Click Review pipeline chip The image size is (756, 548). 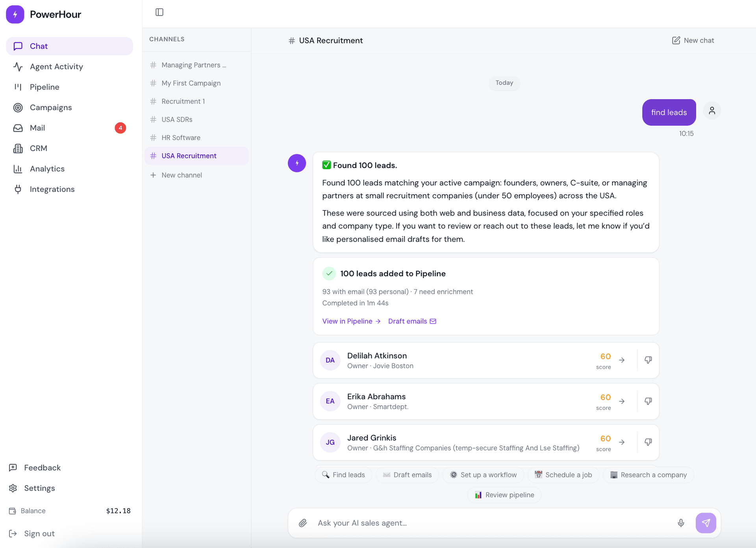tap(504, 495)
